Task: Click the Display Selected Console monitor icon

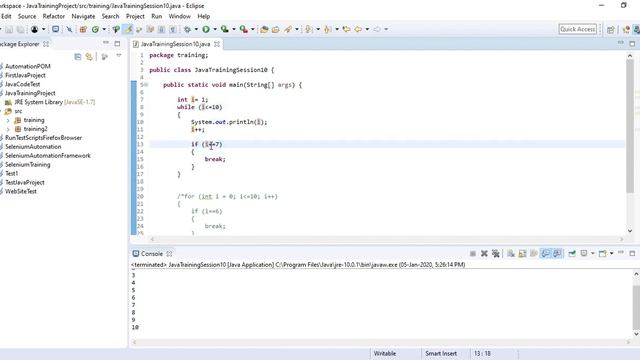Action: 584,253
